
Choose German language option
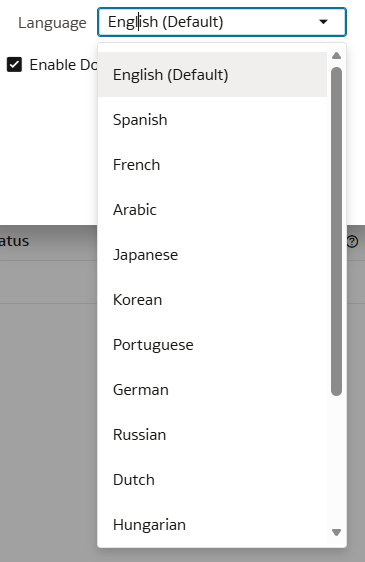[212, 390]
